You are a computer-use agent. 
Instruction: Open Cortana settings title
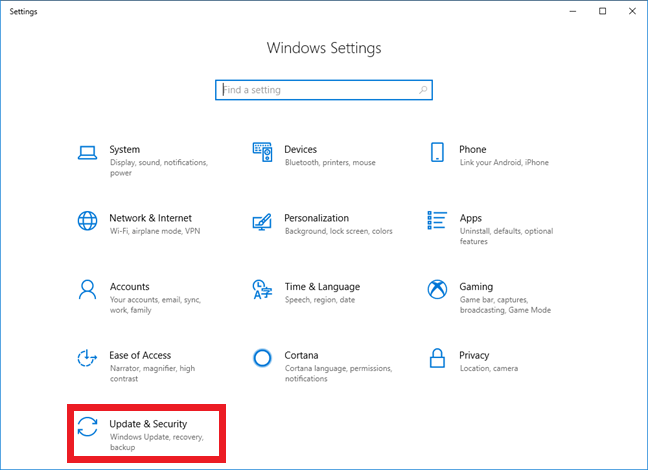301,355
